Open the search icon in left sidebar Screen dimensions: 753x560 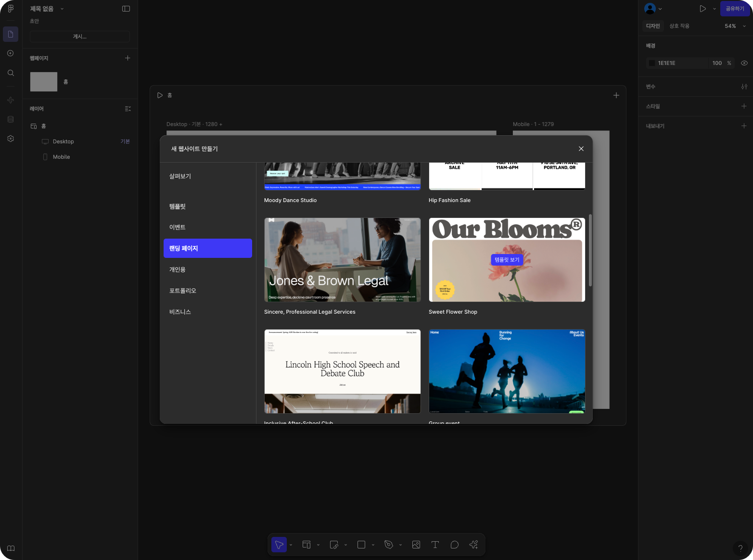click(x=11, y=73)
